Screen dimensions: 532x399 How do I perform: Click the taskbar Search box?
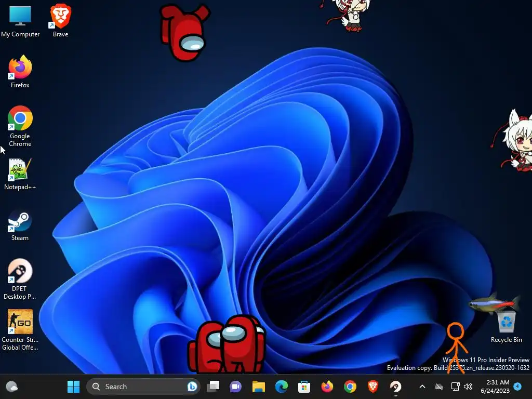143,387
